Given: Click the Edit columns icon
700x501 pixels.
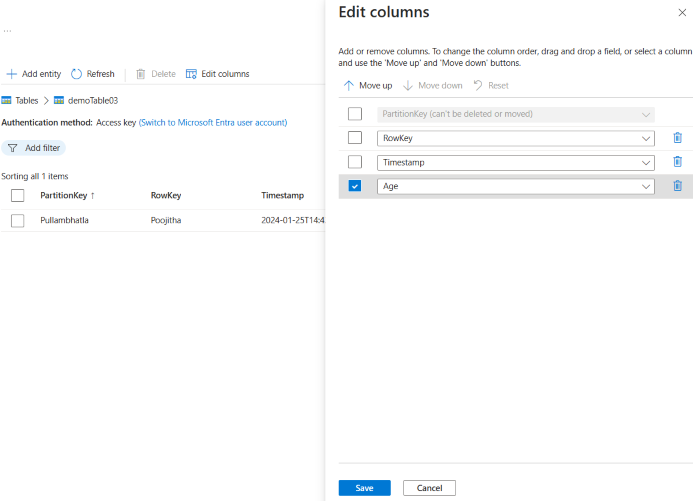Looking at the screenshot, I should tap(191, 74).
